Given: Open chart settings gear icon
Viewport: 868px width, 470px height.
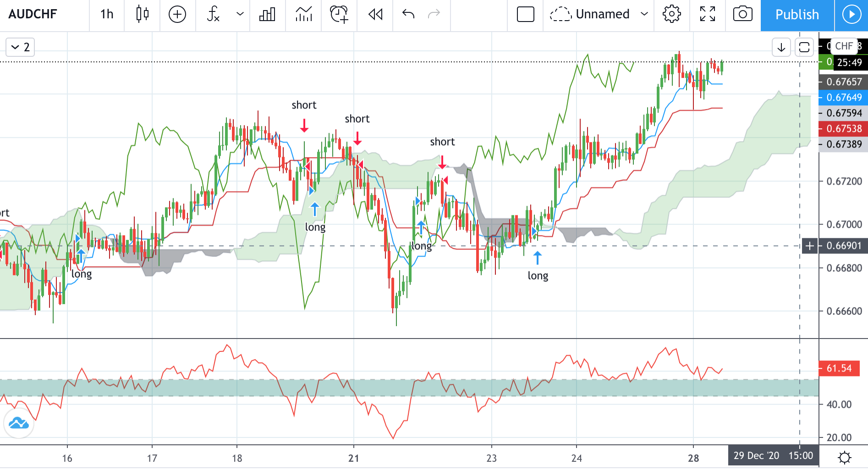Looking at the screenshot, I should 671,14.
